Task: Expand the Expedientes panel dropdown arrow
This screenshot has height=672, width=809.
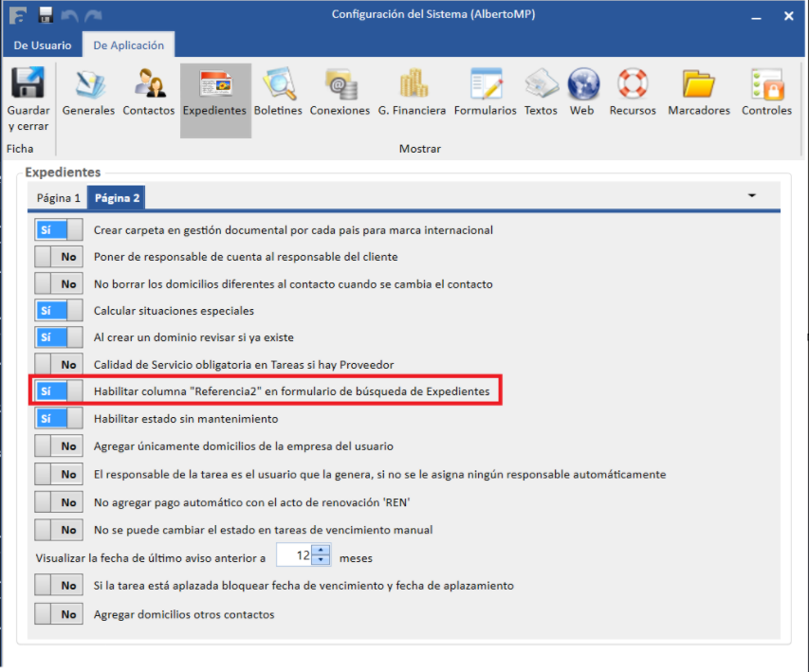Action: coord(752,196)
